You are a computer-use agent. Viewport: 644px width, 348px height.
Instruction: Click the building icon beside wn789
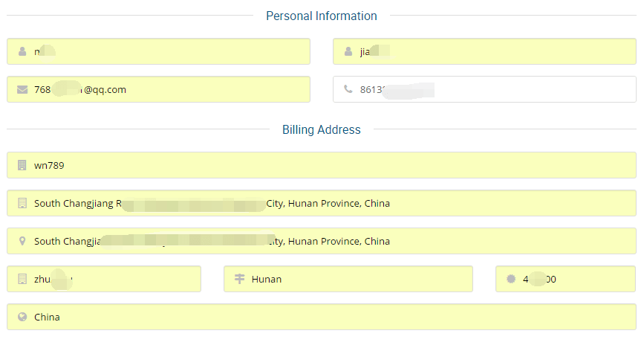[x=22, y=166]
